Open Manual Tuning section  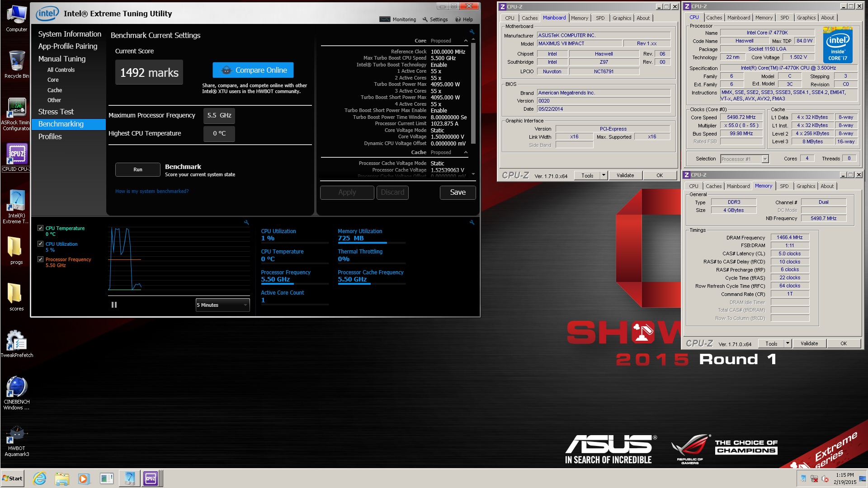(x=62, y=59)
